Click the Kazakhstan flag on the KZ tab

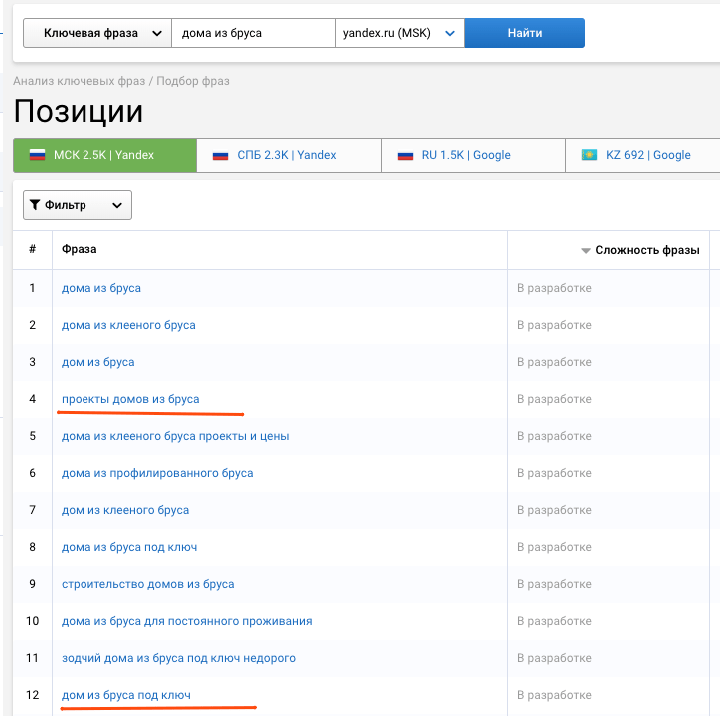(x=589, y=155)
